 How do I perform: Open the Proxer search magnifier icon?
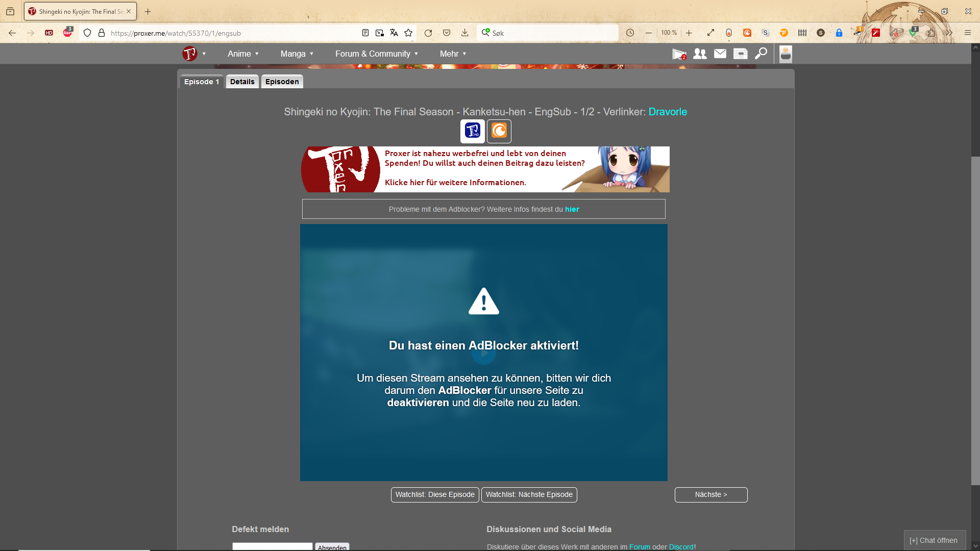761,54
